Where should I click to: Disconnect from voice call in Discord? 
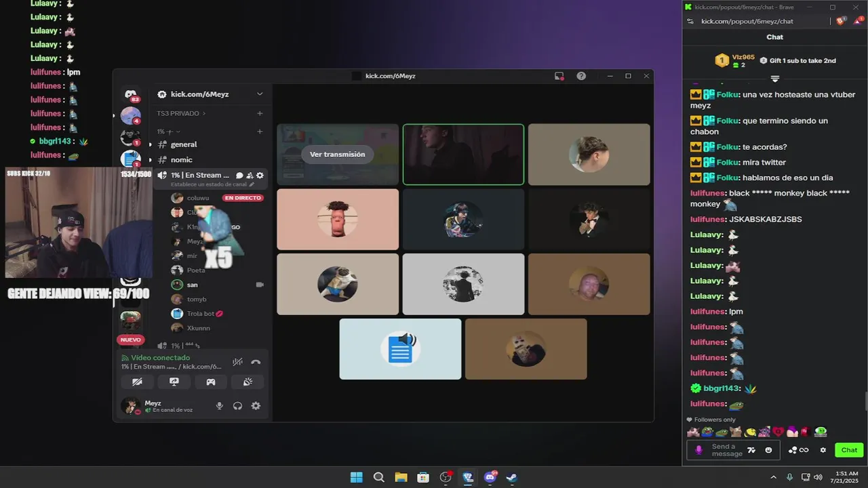[256, 362]
